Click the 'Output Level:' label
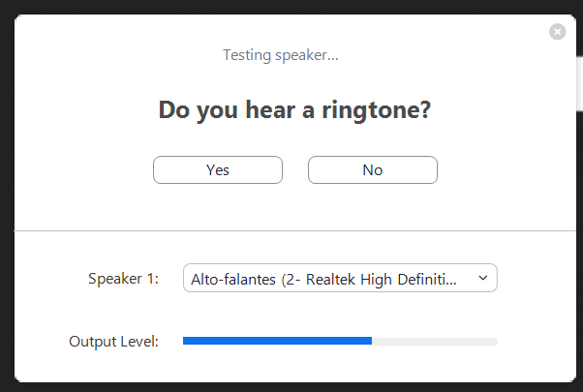This screenshot has width=583, height=392. tap(113, 342)
